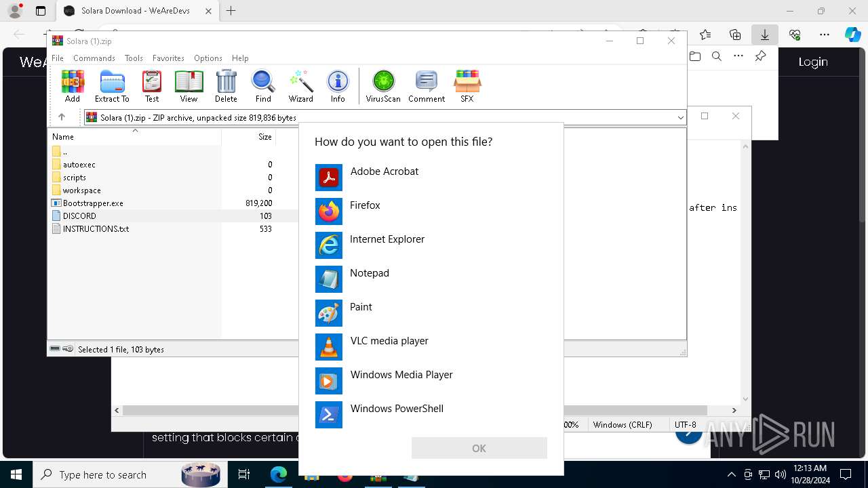Click the Windows (CRLF) status in Notepad
868x488 pixels.
pyautogui.click(x=623, y=425)
